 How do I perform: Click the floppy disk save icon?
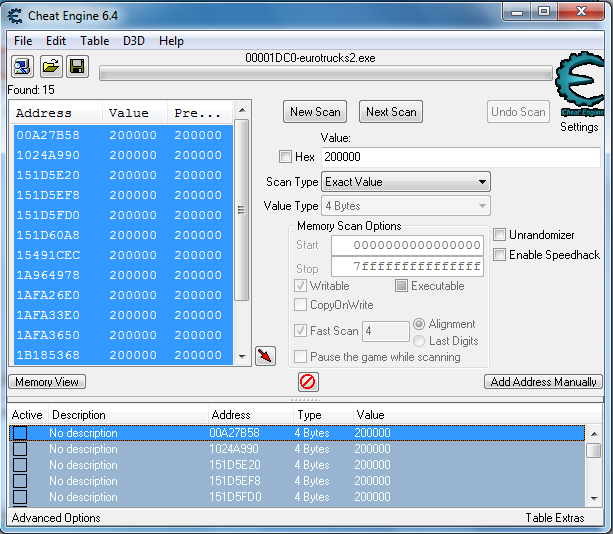(77, 67)
